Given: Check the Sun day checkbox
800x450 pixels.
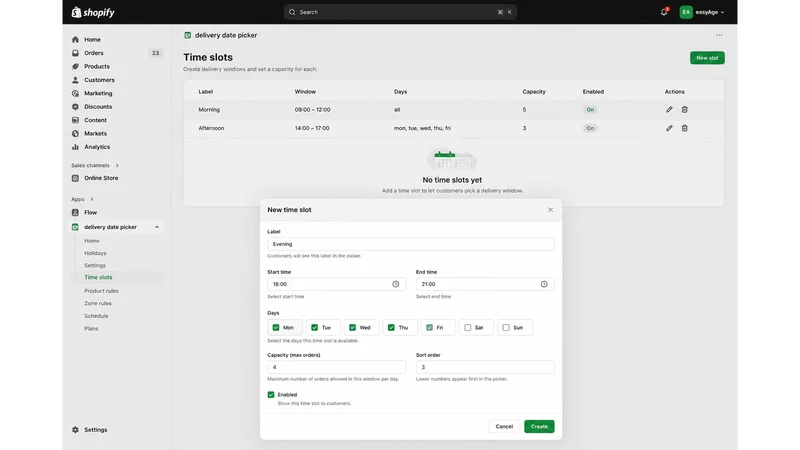Looking at the screenshot, I should pyautogui.click(x=506, y=328).
